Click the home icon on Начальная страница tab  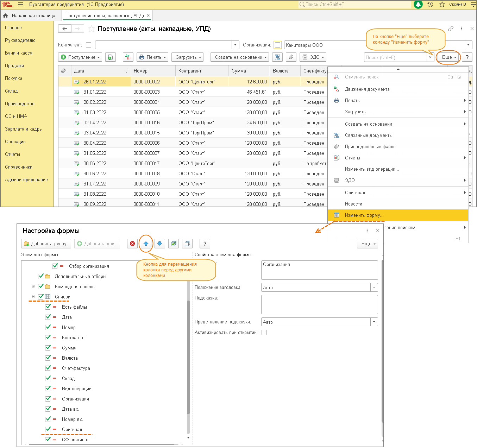[x=5, y=15]
